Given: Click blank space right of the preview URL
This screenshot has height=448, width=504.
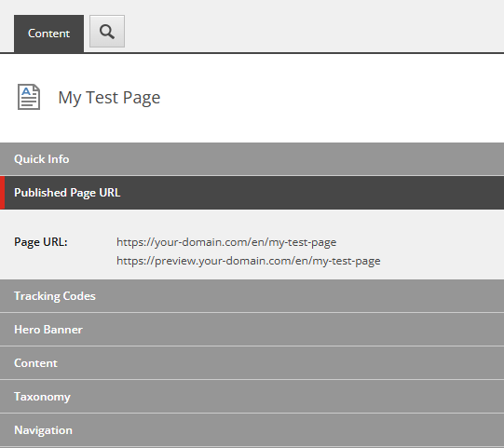Looking at the screenshot, I should point(442,261).
